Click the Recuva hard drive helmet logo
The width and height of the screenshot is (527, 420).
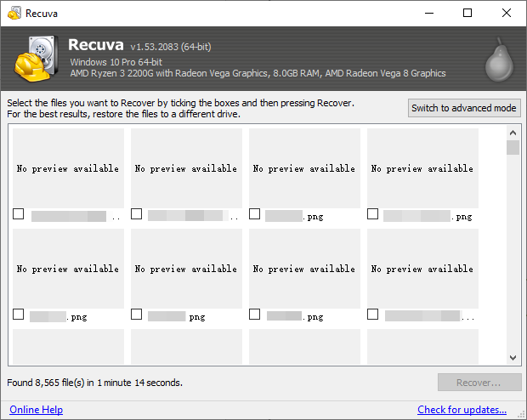(x=36, y=58)
